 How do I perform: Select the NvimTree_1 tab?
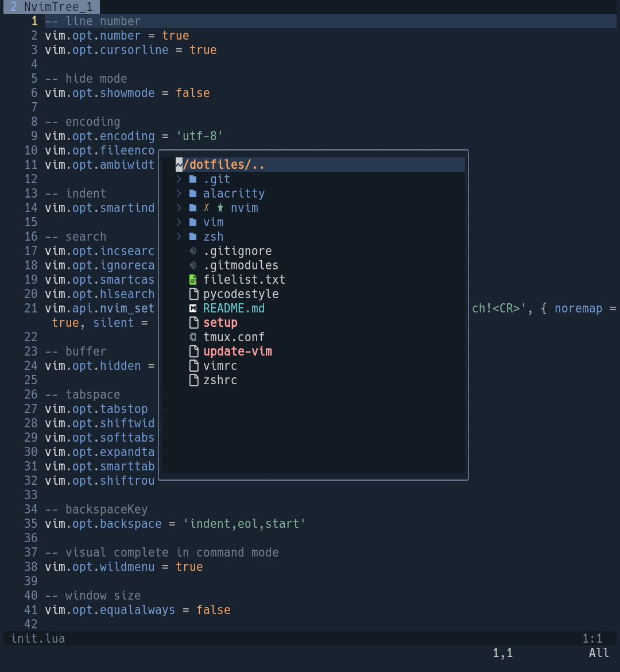[x=52, y=7]
